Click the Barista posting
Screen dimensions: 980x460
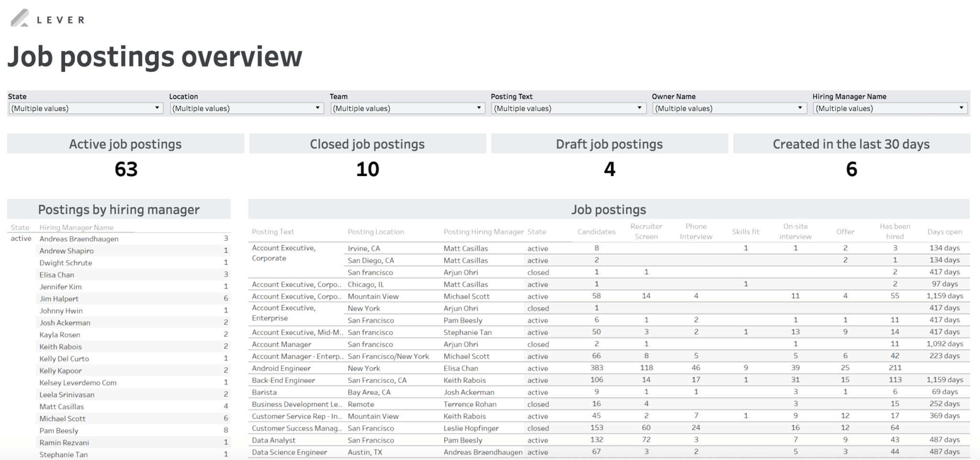tap(264, 392)
